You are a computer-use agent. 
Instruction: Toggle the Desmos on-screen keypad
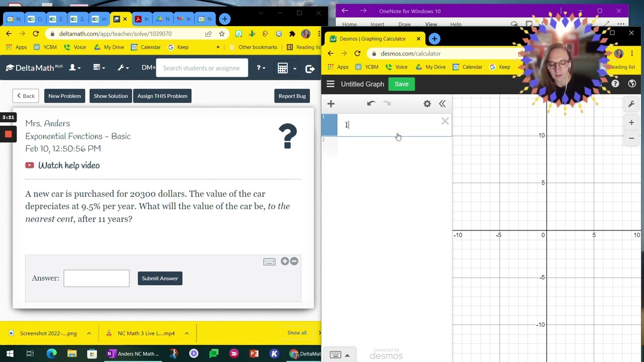click(340, 355)
